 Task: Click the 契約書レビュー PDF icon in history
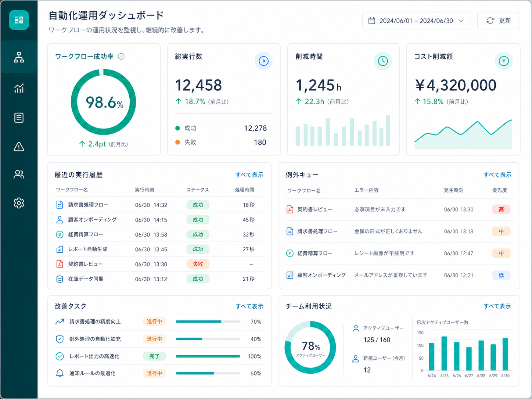pos(60,264)
